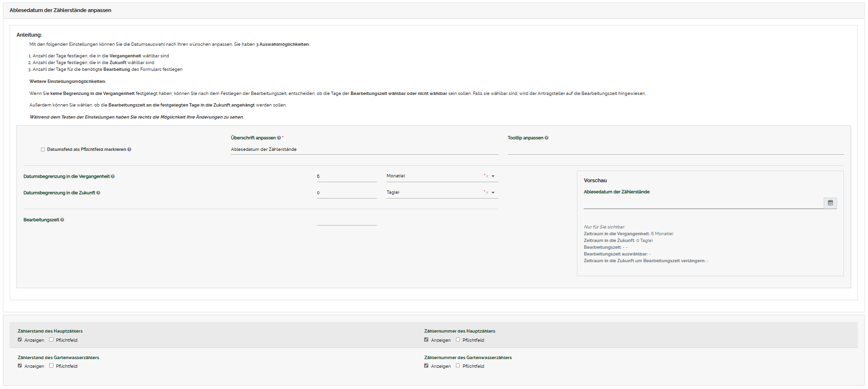
Task: Click help icon for Datumsbegrenzung in die Zukunft
Action: tap(98, 193)
